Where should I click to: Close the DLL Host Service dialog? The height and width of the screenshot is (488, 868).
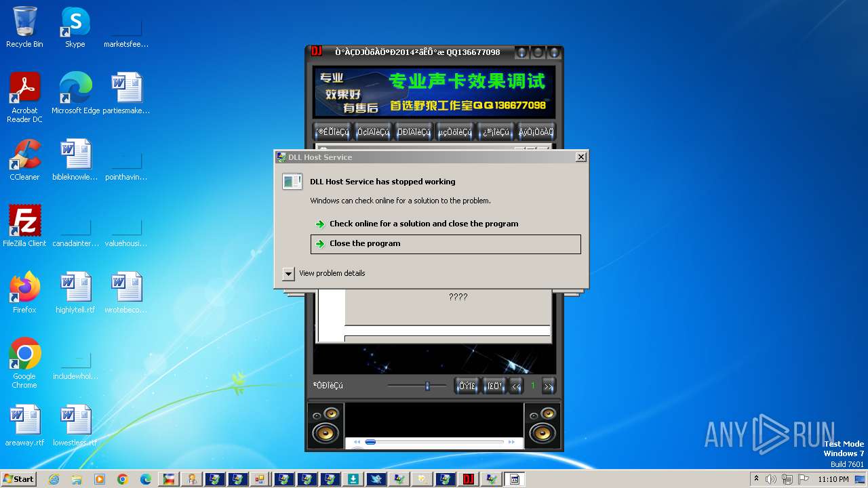point(581,157)
